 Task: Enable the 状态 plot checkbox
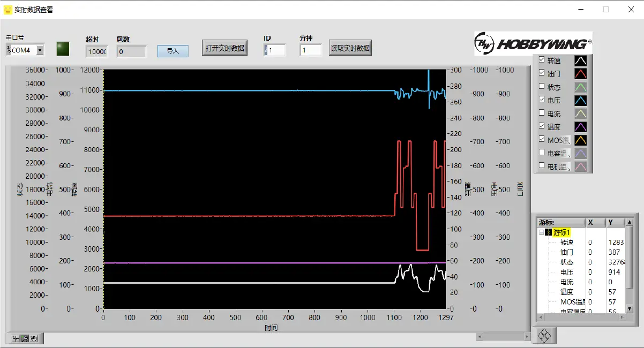[x=543, y=87]
